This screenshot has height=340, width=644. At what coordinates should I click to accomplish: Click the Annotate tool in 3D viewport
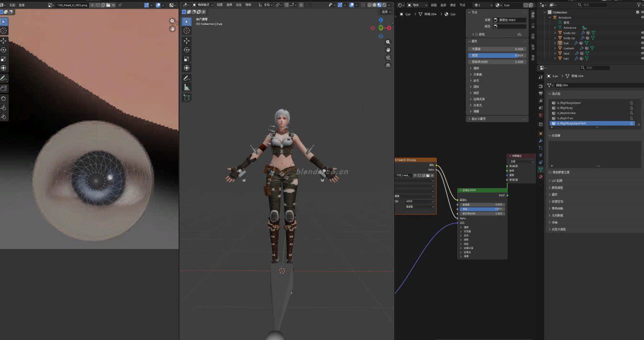[x=187, y=78]
